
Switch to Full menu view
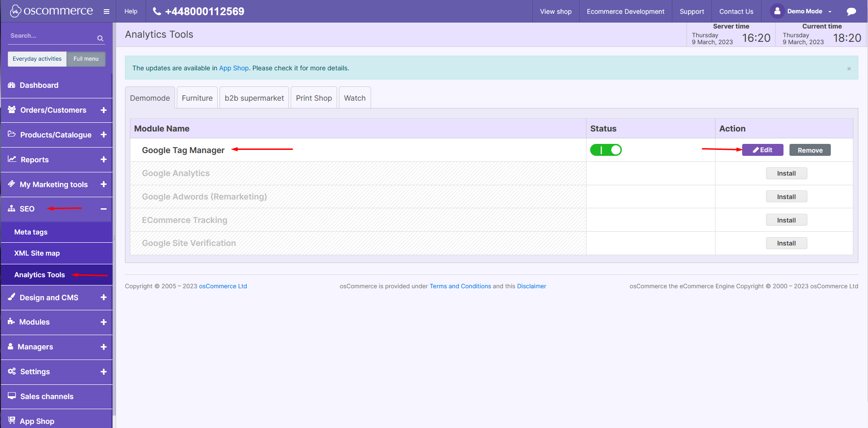point(86,59)
